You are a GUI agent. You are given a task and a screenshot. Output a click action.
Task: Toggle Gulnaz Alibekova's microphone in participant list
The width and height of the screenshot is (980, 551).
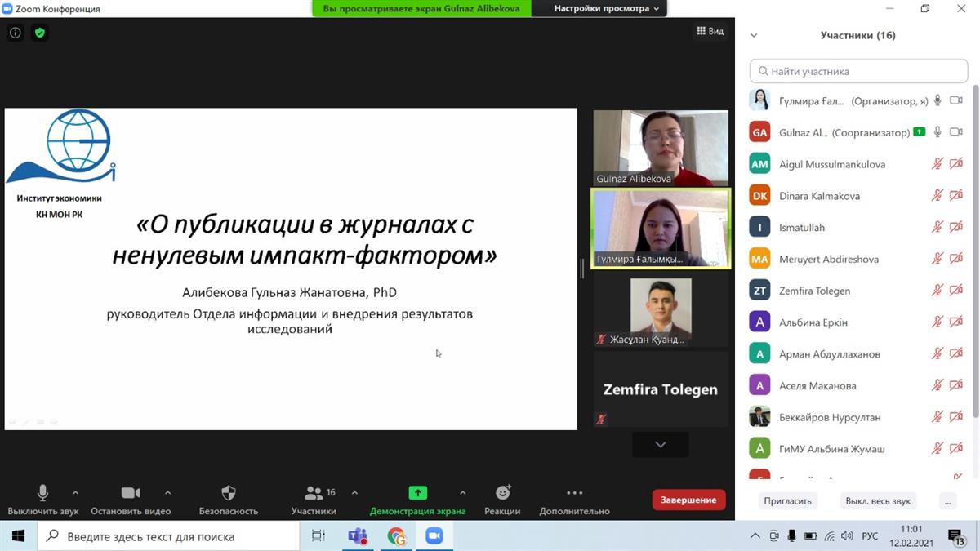[938, 132]
